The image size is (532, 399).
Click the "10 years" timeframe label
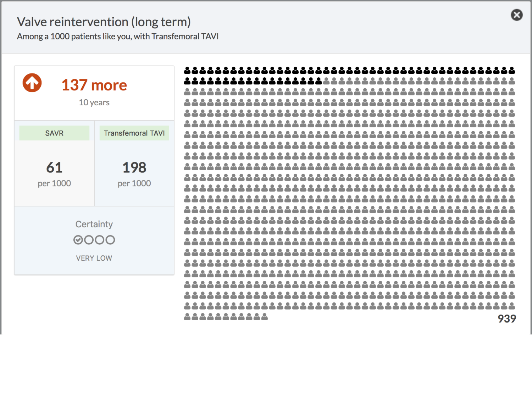pos(94,102)
